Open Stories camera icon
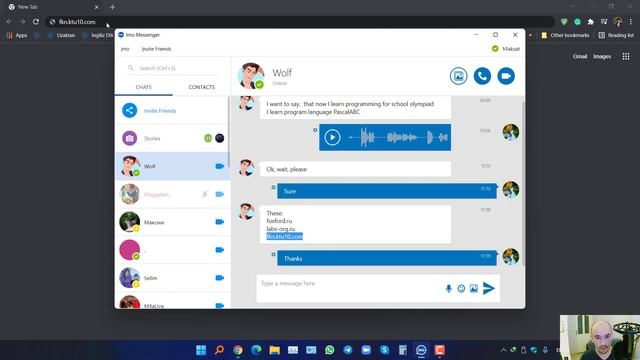 [129, 138]
